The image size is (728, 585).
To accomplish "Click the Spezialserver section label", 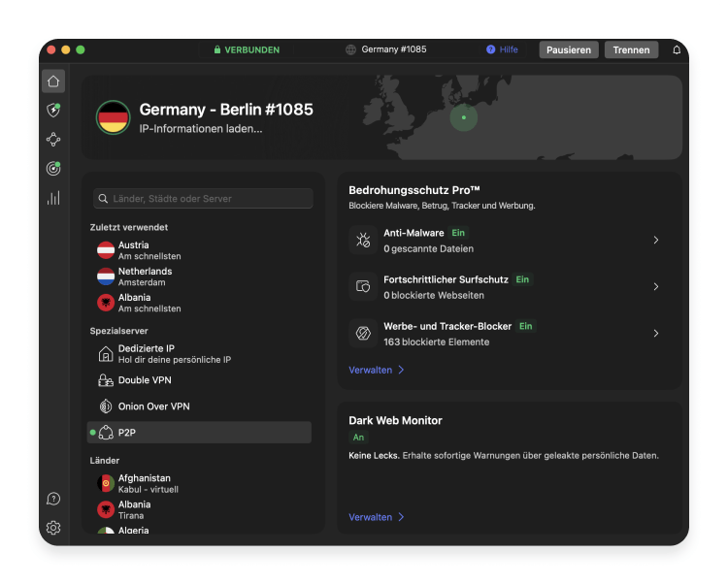I will pos(118,331).
